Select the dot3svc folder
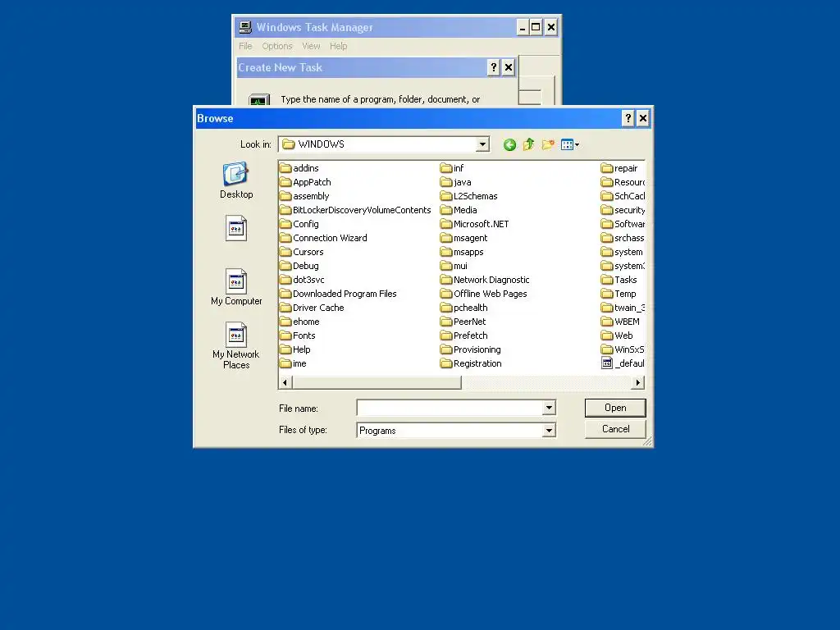This screenshot has width=840, height=630. point(302,280)
